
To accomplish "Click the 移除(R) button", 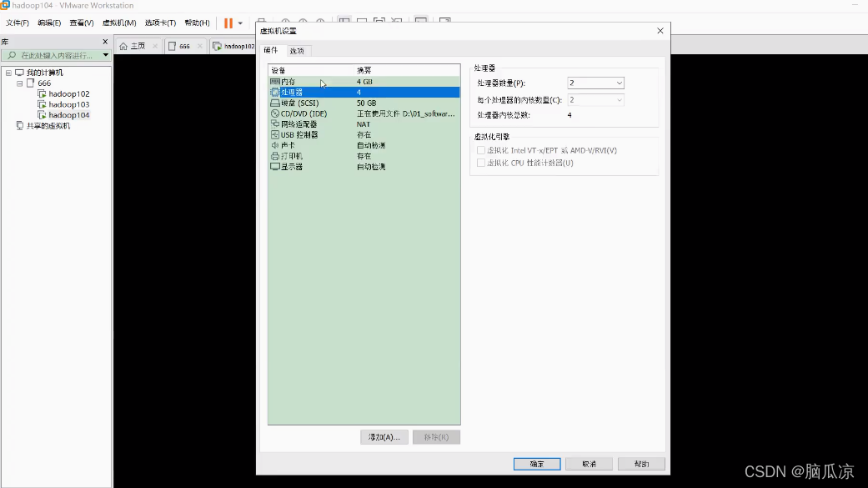I will click(436, 437).
